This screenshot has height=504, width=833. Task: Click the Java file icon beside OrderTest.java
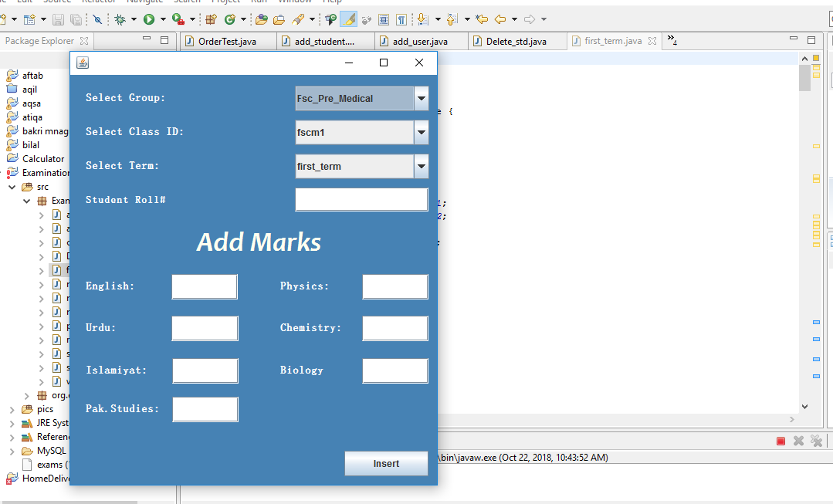pos(190,42)
